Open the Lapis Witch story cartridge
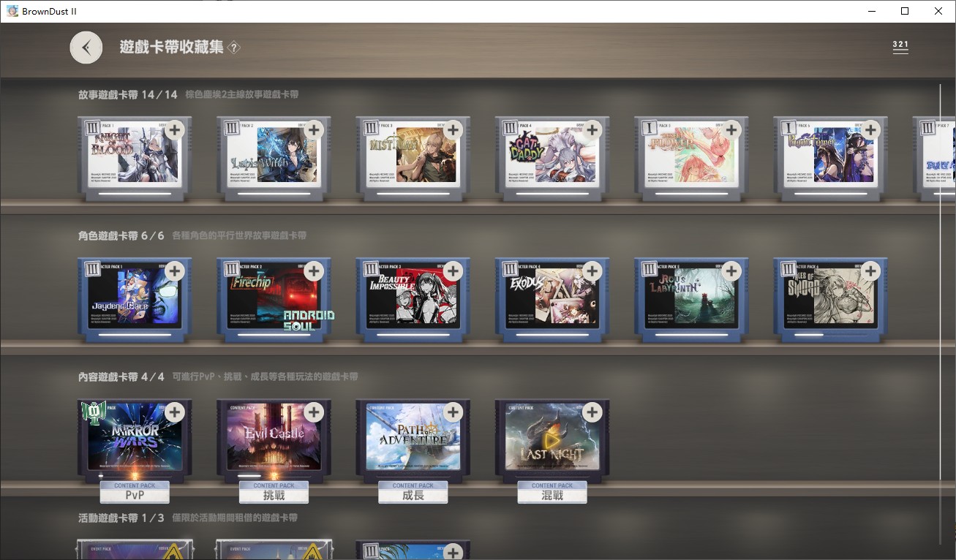 (x=274, y=159)
